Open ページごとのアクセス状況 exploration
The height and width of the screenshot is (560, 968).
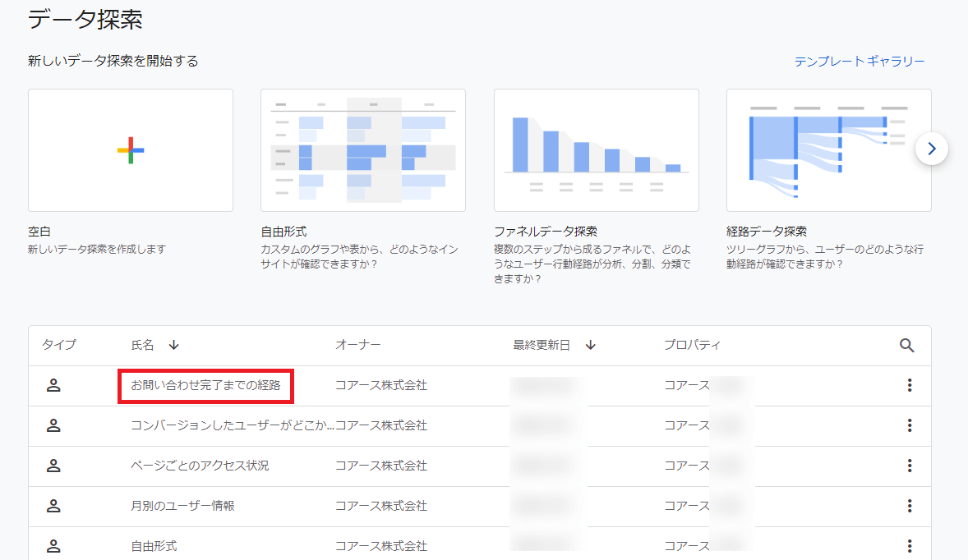pos(200,466)
